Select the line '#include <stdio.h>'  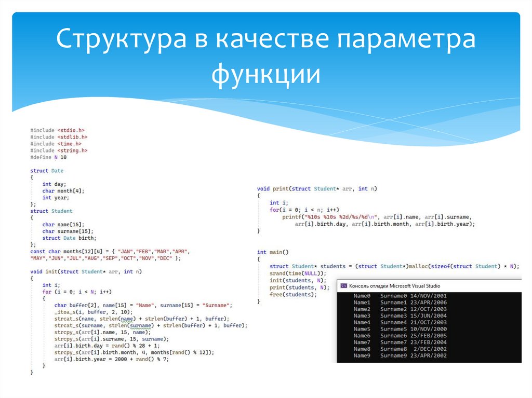(x=57, y=130)
